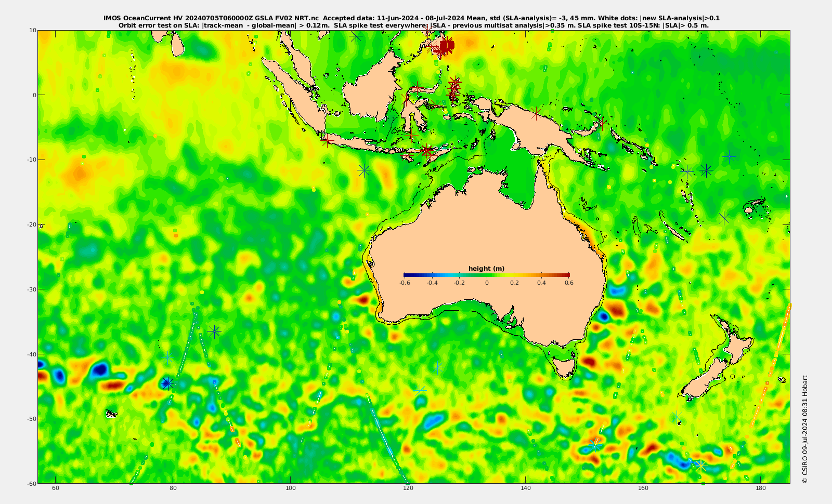Click the colorbar label '0.4'
Screen dimensions: 832x504
click(542, 283)
